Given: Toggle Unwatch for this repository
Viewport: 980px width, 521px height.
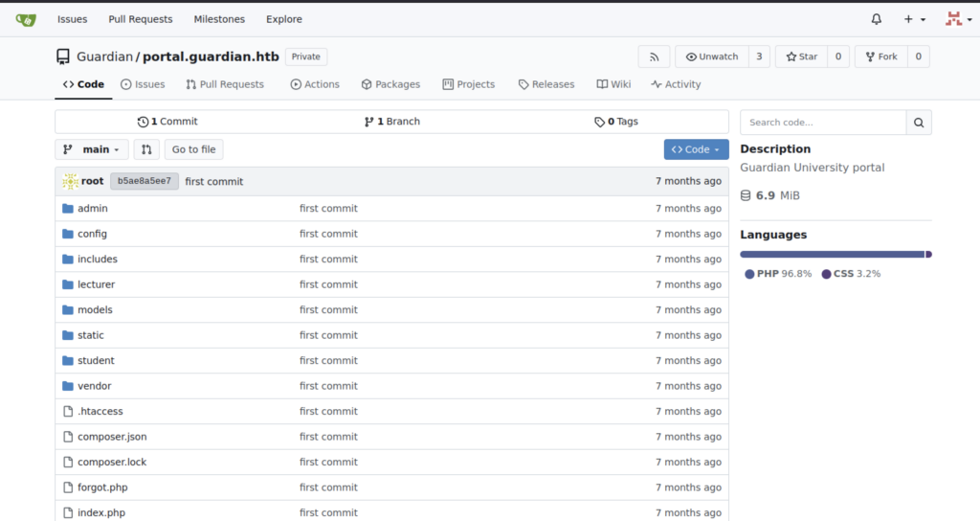Looking at the screenshot, I should pos(711,57).
